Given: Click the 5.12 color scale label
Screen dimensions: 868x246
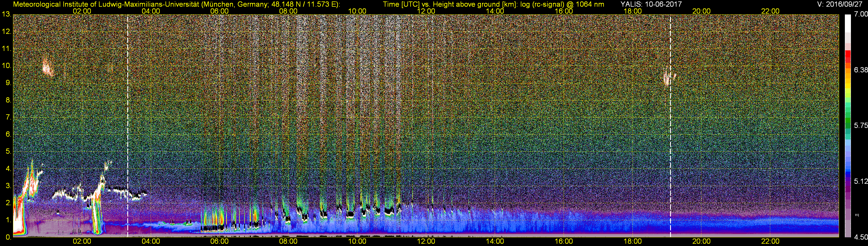Looking at the screenshot, I should (x=860, y=181).
